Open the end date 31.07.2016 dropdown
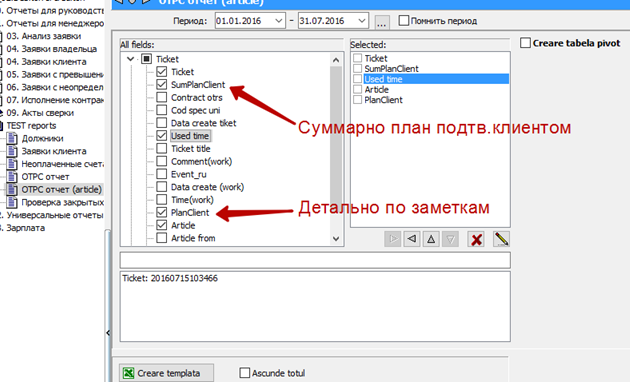630x383 pixels. coord(362,21)
